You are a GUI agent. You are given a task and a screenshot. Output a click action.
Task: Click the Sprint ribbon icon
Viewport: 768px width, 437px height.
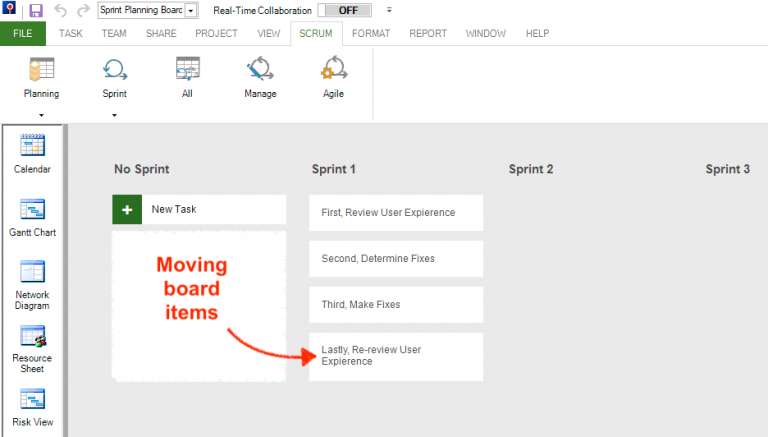[x=114, y=70]
